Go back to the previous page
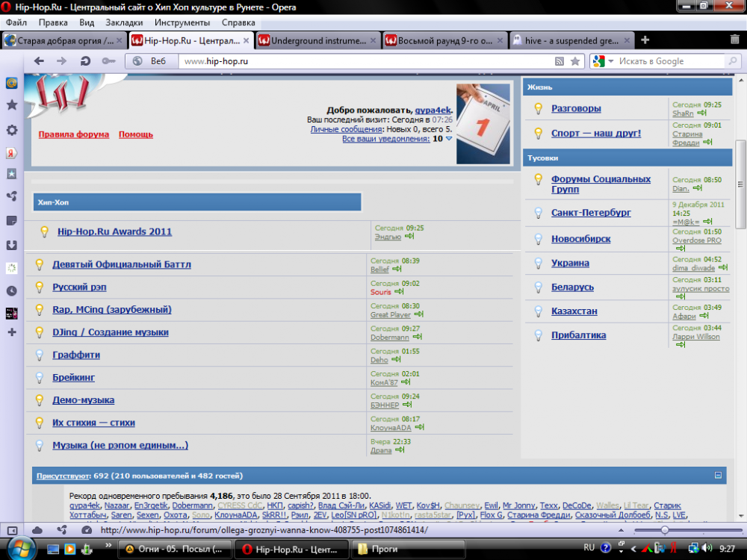 pos(39,61)
